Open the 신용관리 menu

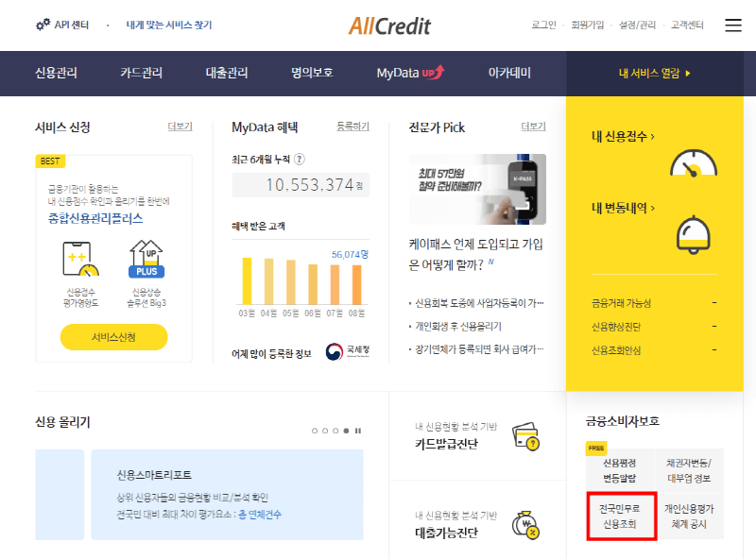(x=56, y=73)
